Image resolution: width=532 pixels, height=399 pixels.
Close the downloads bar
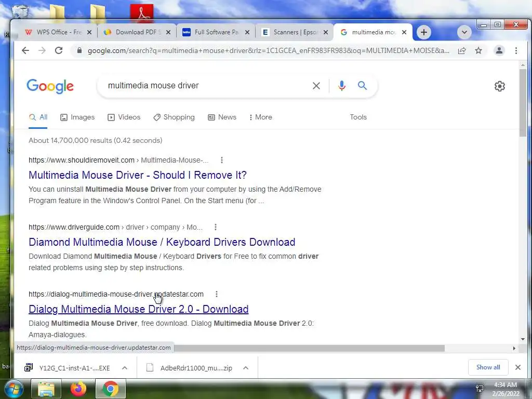pyautogui.click(x=518, y=367)
